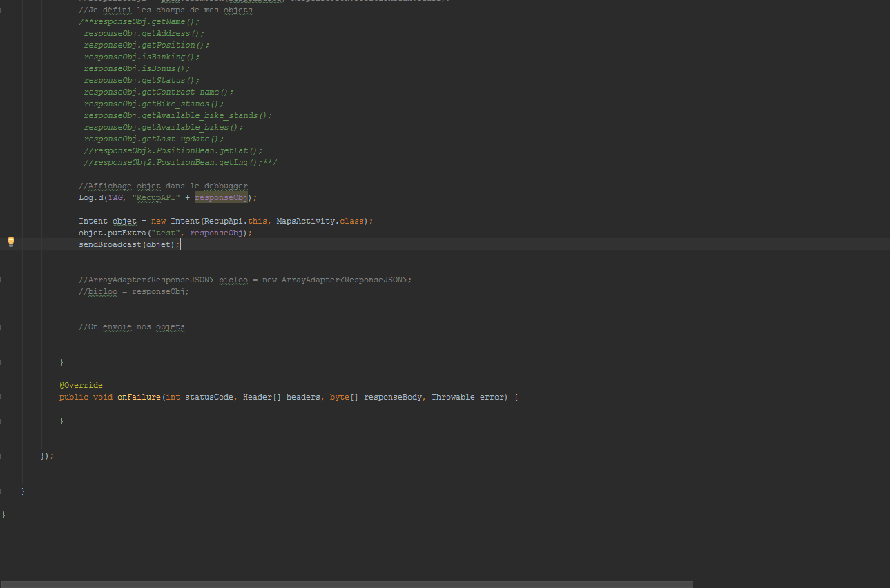Viewport: 890px width, 588px height.
Task: Click objet.putExtra method call
Action: 113,233
